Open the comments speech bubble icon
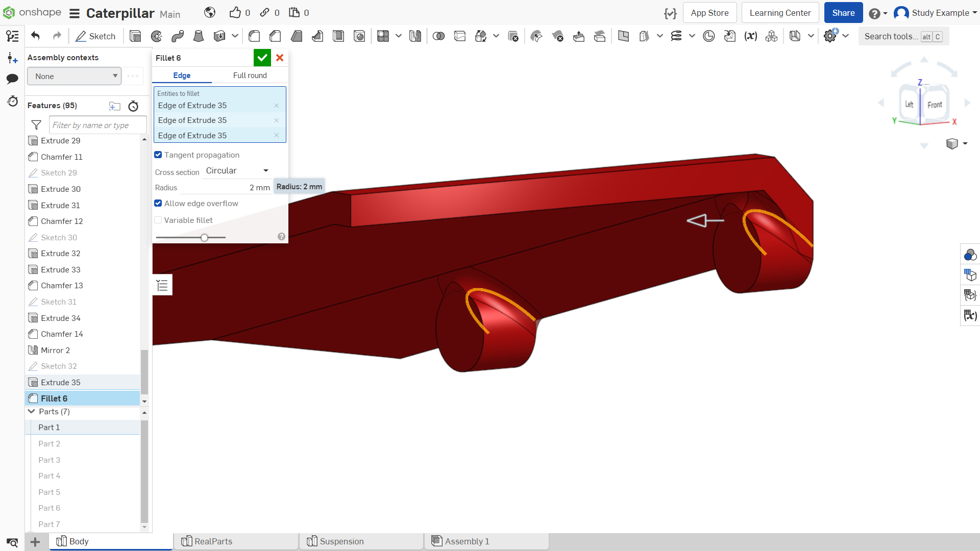 tap(12, 79)
